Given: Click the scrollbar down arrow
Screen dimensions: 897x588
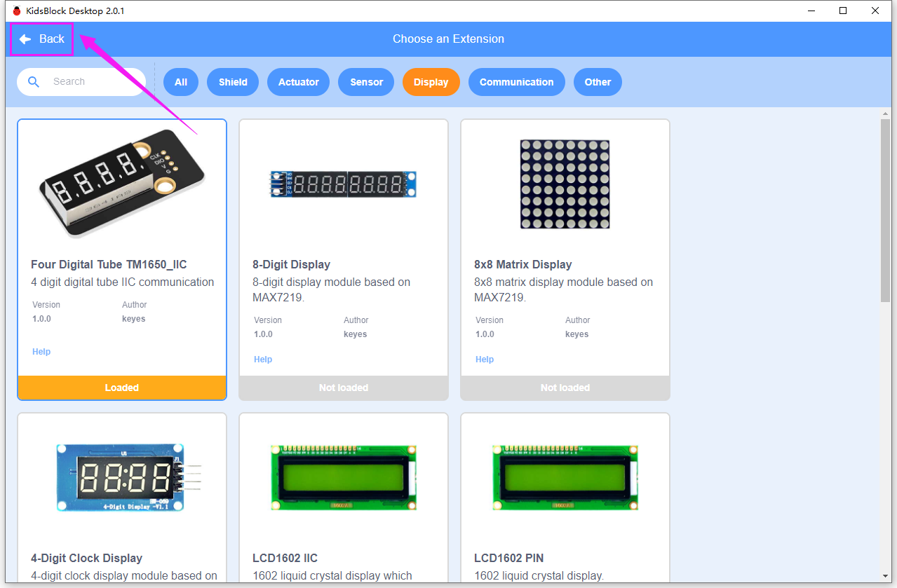Looking at the screenshot, I should (x=885, y=576).
